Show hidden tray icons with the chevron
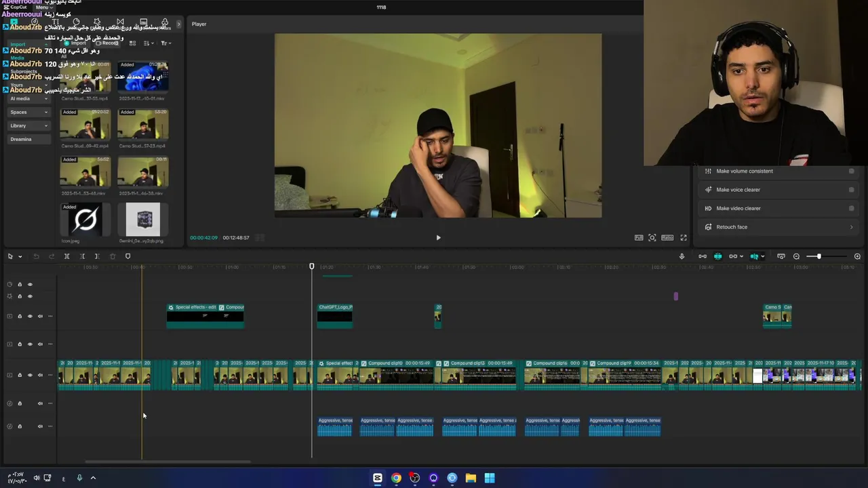 93,478
